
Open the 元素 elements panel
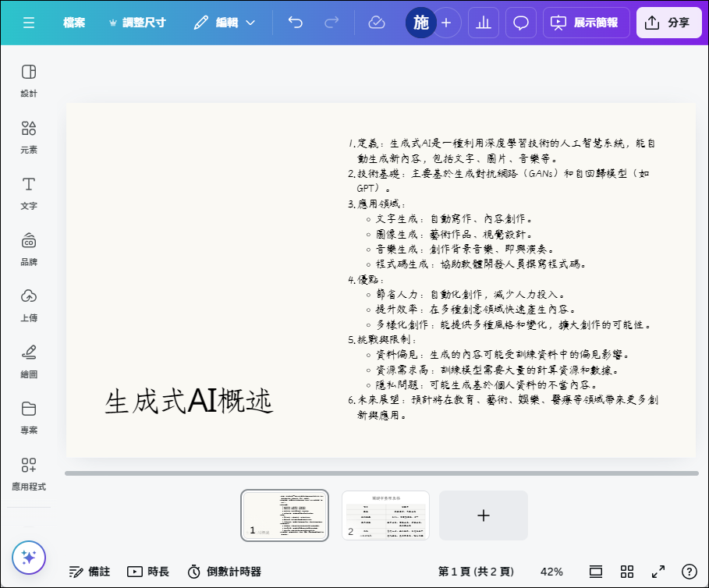coord(29,137)
